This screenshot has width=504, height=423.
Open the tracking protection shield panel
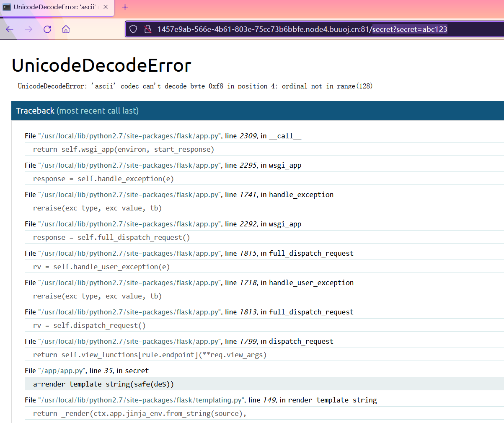coord(133,29)
